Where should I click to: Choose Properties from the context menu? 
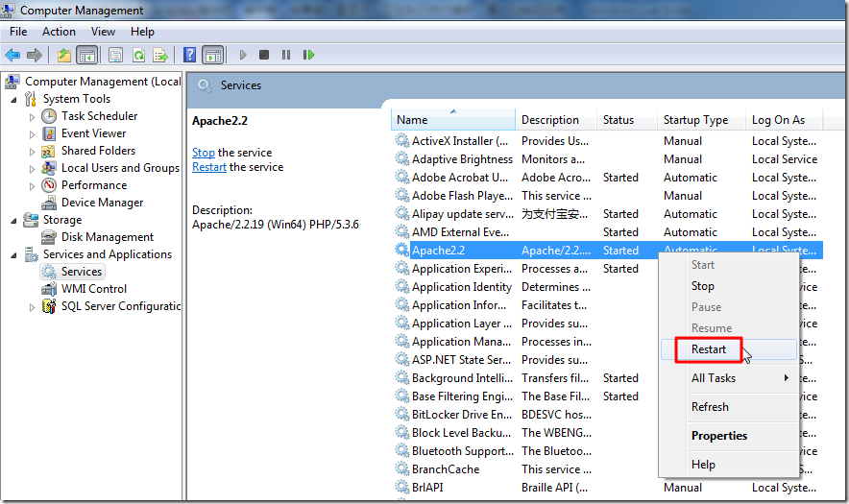728,436
